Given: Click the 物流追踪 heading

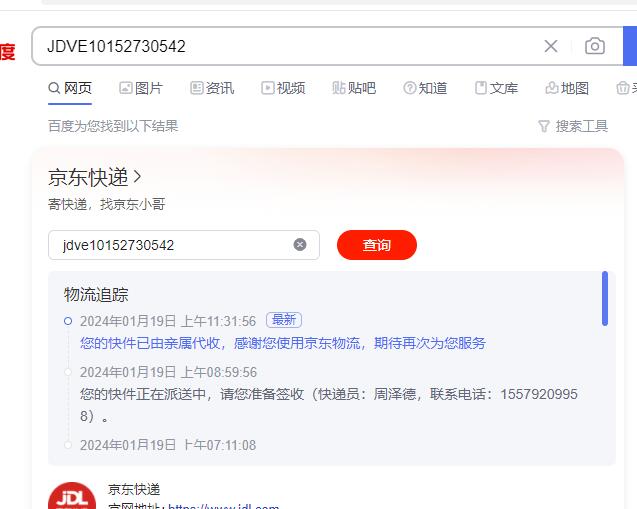Looking at the screenshot, I should [96, 295].
